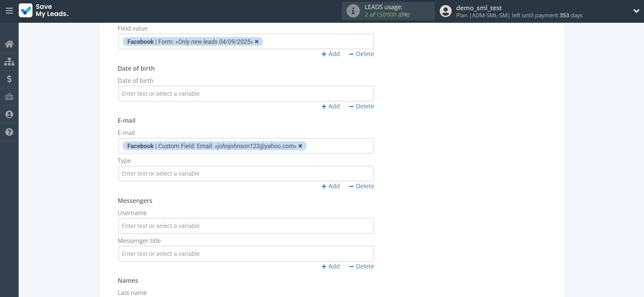Delete the Field value block

(361, 54)
